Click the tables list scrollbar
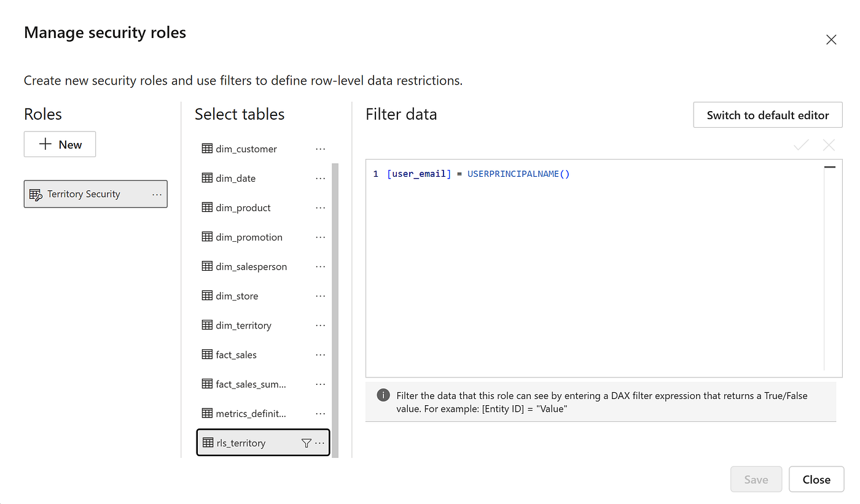The height and width of the screenshot is (504, 860). [x=335, y=307]
